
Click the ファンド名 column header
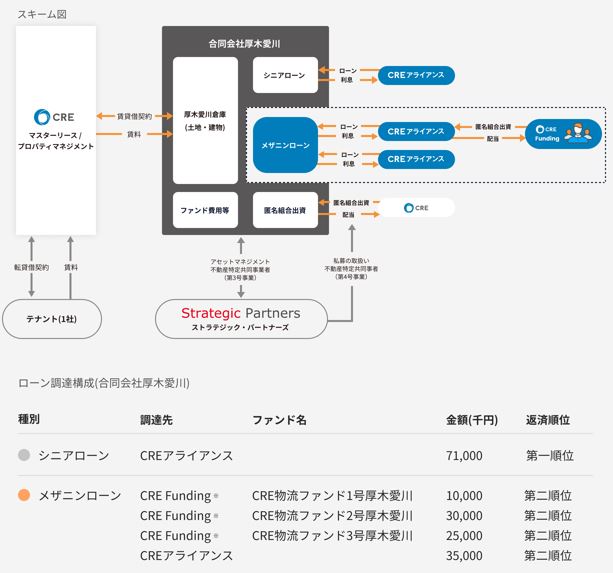(279, 420)
